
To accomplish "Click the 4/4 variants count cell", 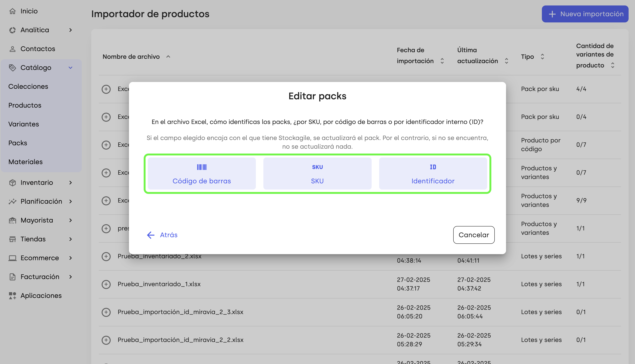I will coord(581,89).
